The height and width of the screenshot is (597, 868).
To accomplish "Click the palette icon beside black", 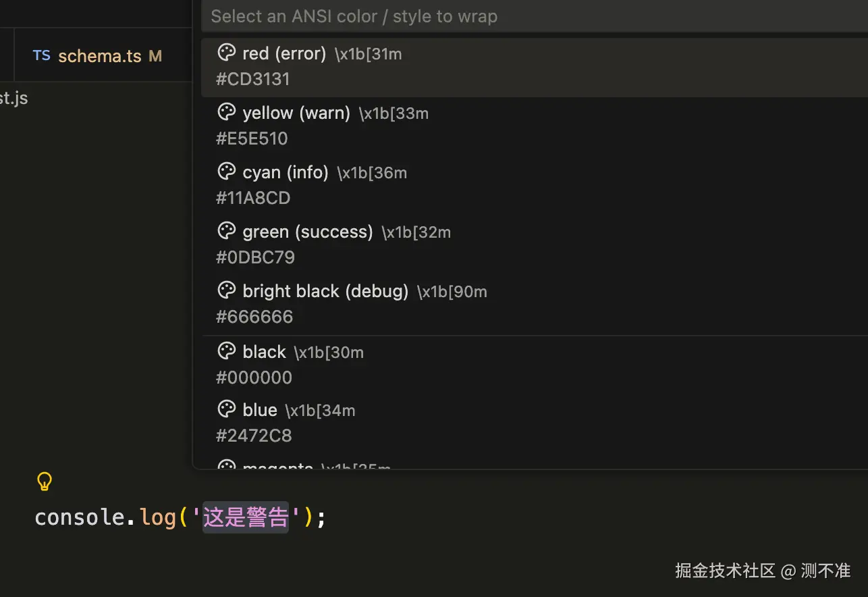I will point(227,351).
